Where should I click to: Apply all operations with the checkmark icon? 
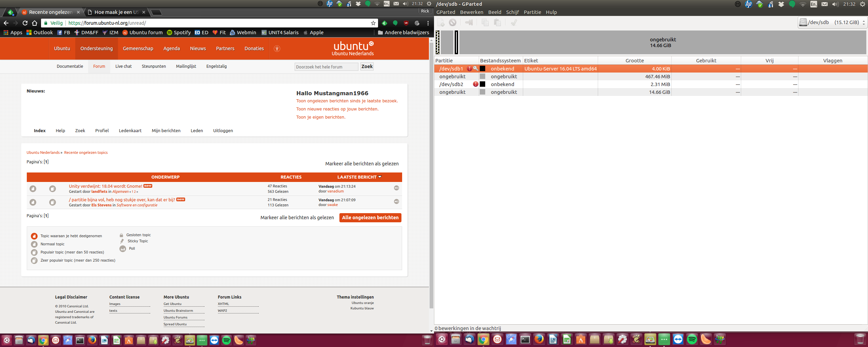click(x=514, y=23)
